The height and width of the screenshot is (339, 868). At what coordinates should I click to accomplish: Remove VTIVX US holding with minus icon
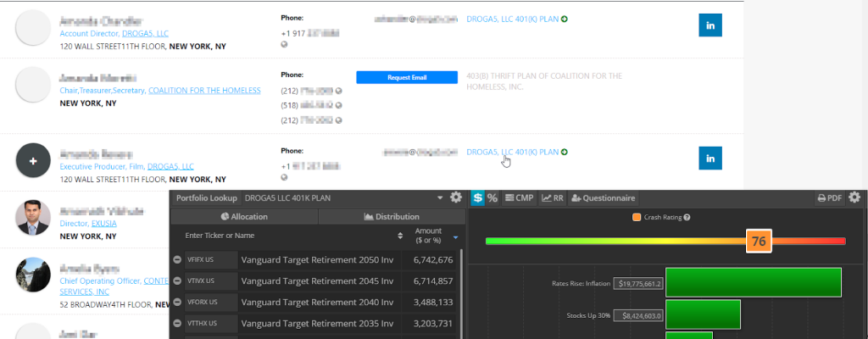(177, 281)
